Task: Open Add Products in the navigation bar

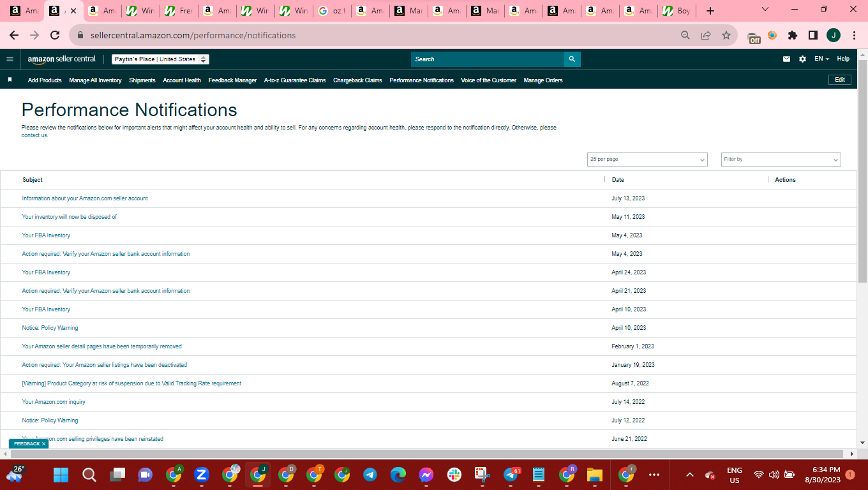Action: (45, 80)
